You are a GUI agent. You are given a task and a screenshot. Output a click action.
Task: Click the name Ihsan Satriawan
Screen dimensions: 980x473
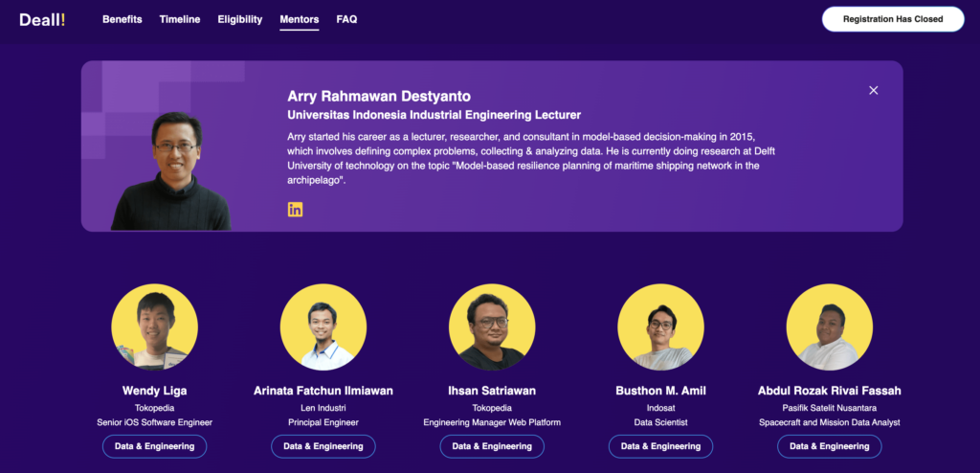coord(492,391)
